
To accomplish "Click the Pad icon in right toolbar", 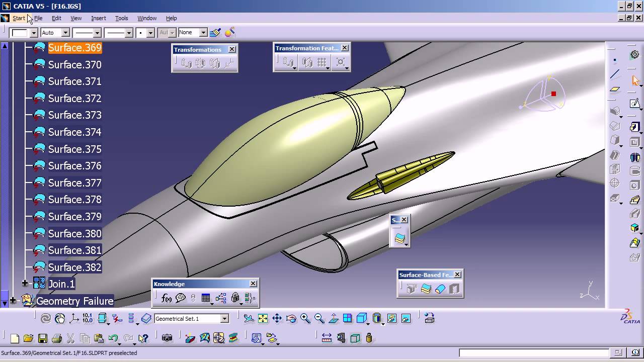I will tap(635, 126).
